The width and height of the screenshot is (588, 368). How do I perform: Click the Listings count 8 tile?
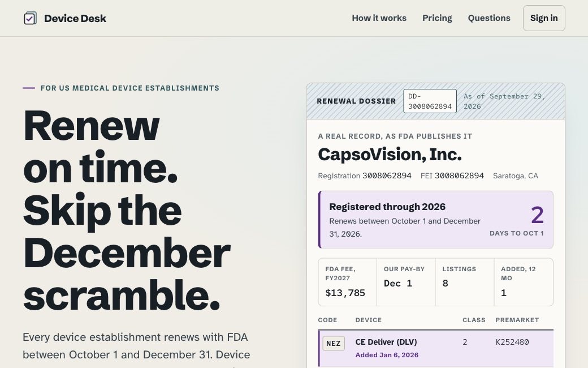(x=465, y=282)
